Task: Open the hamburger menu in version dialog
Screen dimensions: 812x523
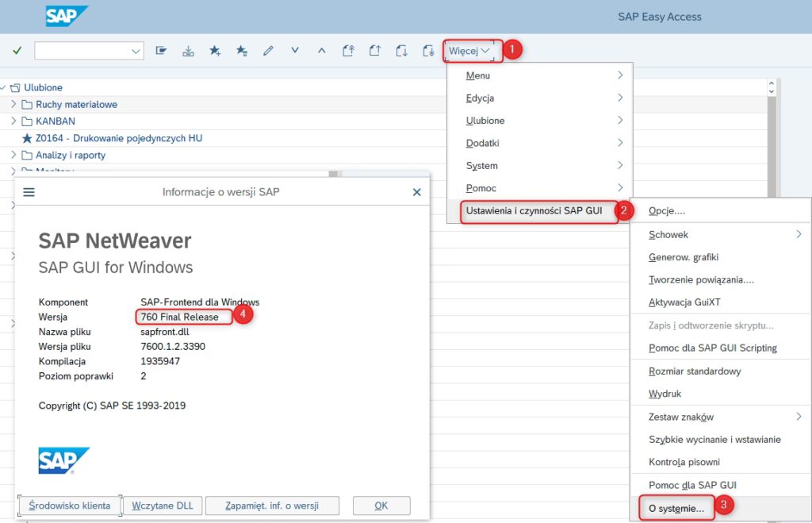Action: 29,192
